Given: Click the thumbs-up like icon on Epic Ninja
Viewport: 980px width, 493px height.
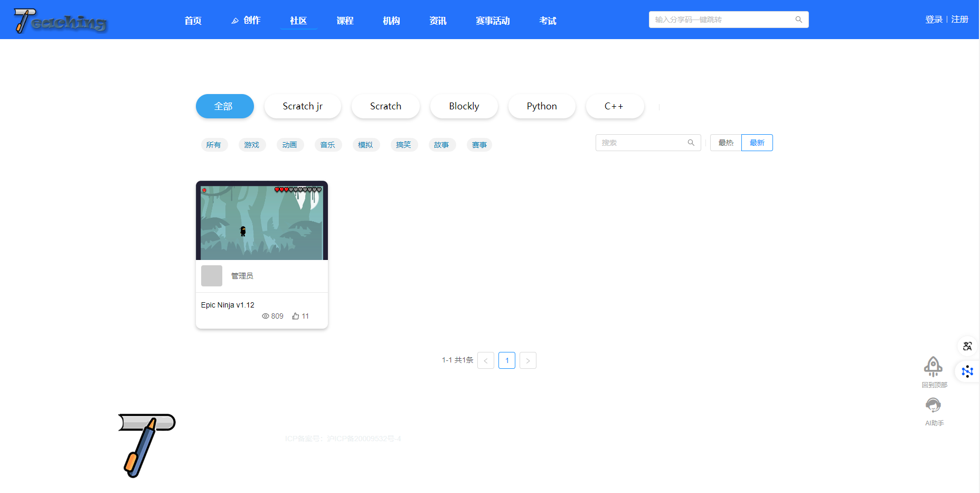Looking at the screenshot, I should coord(296,316).
